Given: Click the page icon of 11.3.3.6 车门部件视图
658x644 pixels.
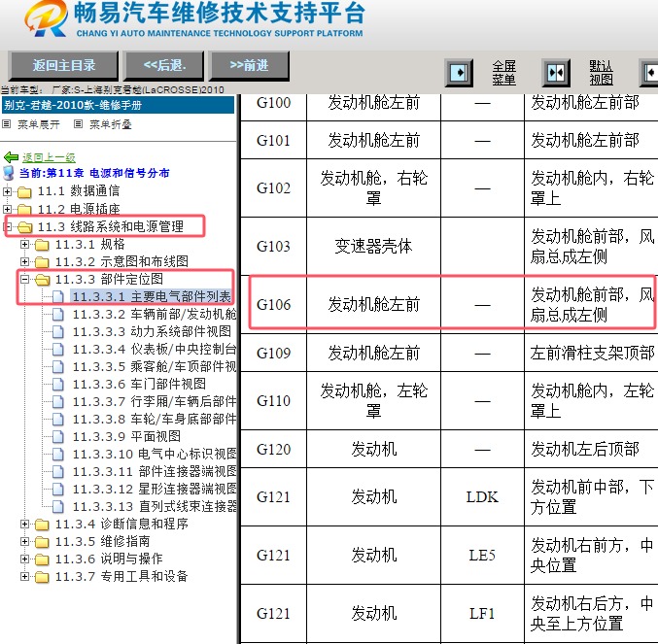Looking at the screenshot, I should click(x=58, y=384).
